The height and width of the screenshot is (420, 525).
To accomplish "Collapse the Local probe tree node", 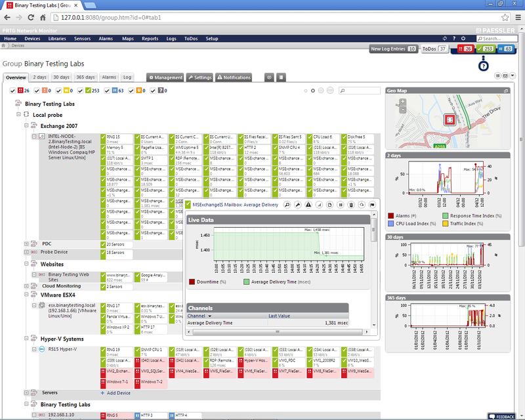I will click(x=19, y=115).
